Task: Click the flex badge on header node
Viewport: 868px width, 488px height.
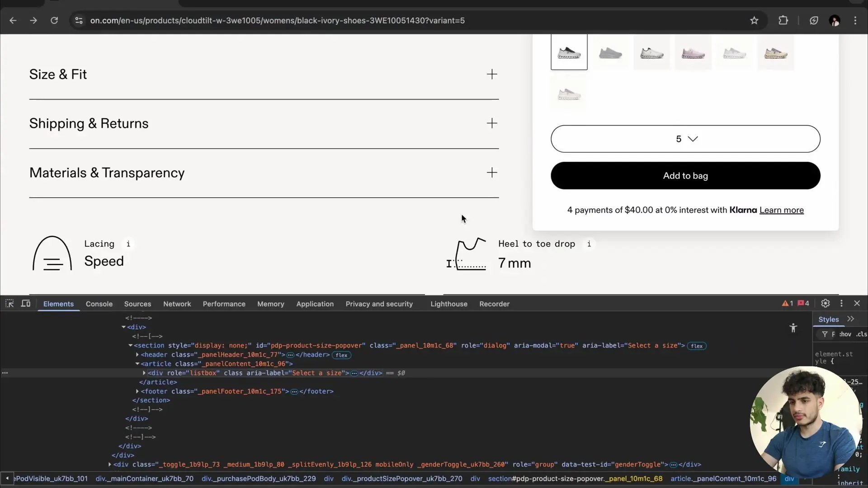Action: [341, 355]
